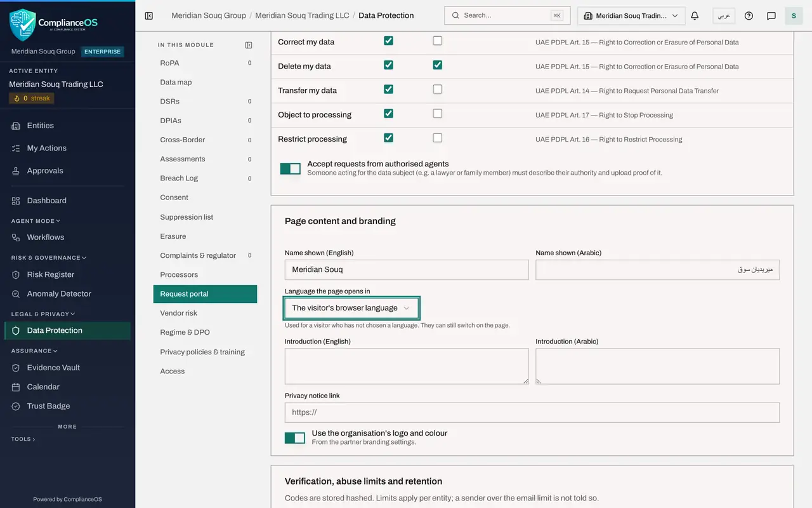Open the DSRs module page
Screen dimensions: 812x508
coord(205,102)
